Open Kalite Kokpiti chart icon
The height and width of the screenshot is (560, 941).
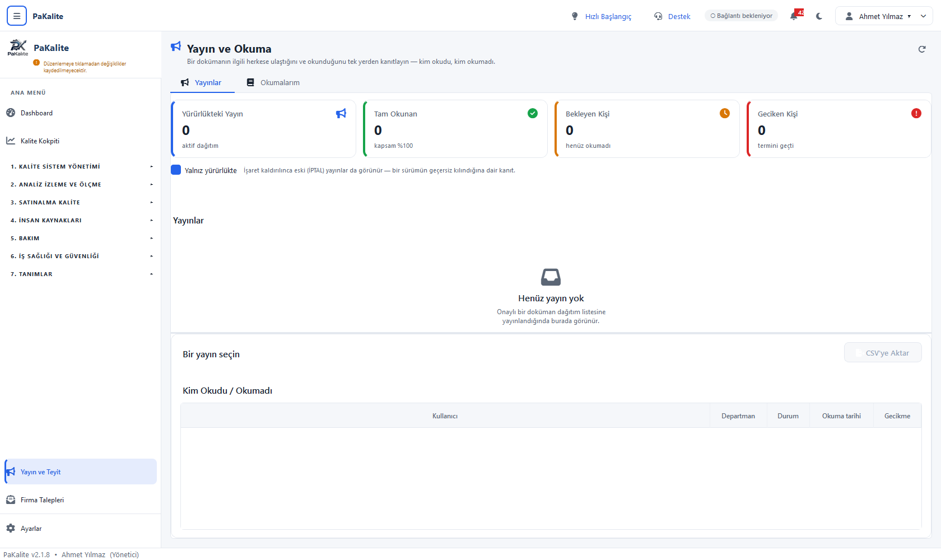11,141
